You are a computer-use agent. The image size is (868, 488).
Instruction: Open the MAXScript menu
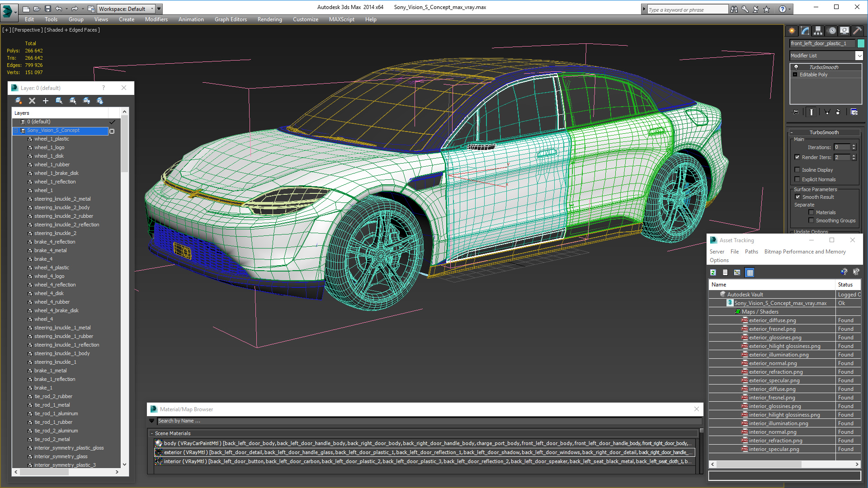(342, 19)
